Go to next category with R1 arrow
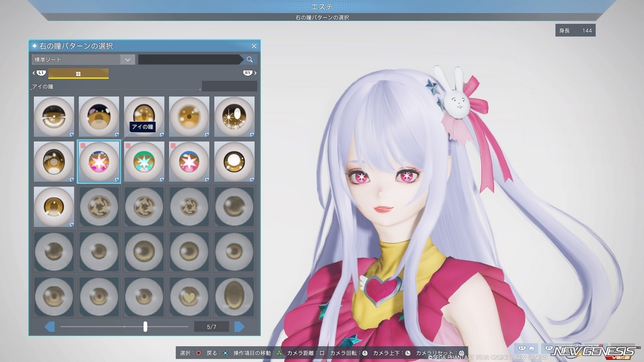This screenshot has width=644, height=362. tap(250, 73)
